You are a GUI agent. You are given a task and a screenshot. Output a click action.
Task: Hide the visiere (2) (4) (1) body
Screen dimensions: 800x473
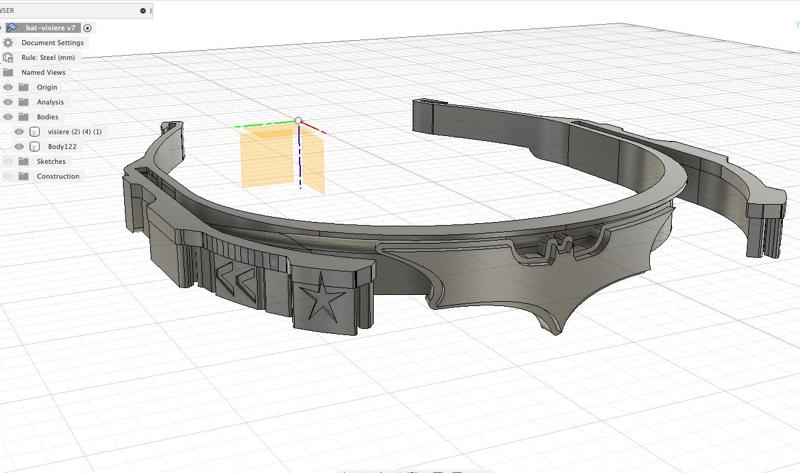point(19,132)
